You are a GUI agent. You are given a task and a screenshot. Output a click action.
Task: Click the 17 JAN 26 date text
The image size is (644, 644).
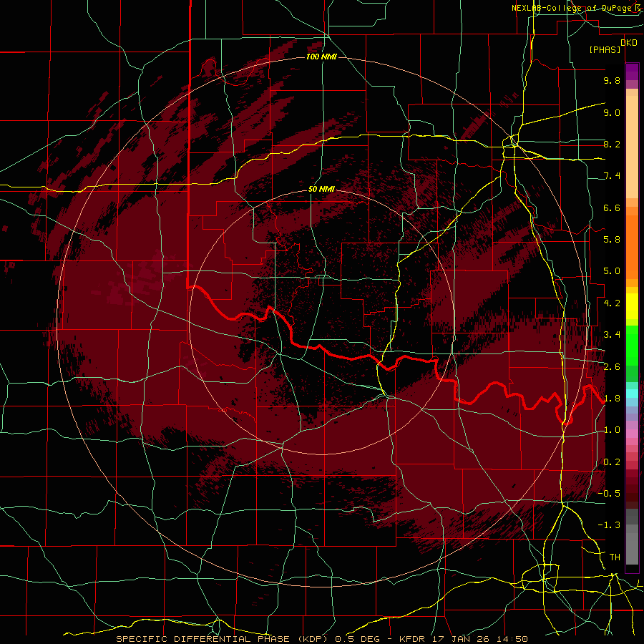pyautogui.click(x=460, y=639)
